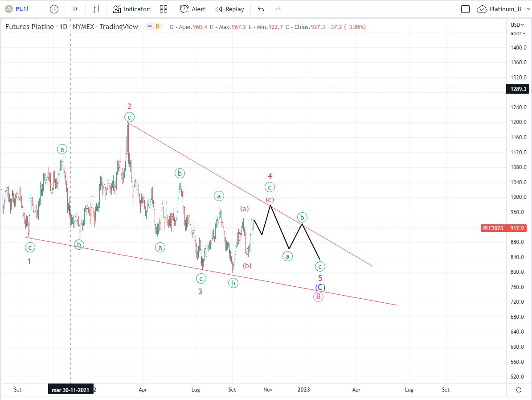Click the mar 30-11-2021 date label
532x400 pixels.
(x=70, y=390)
